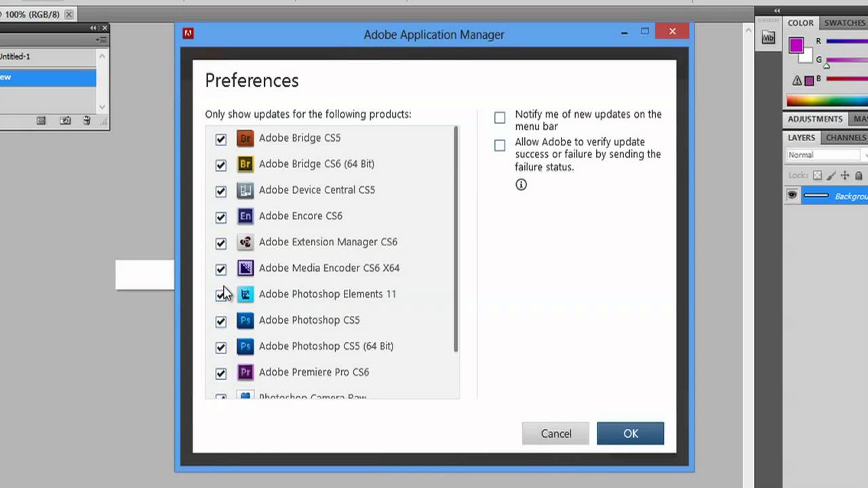Collapse right panel dock with double arrows

[777, 10]
